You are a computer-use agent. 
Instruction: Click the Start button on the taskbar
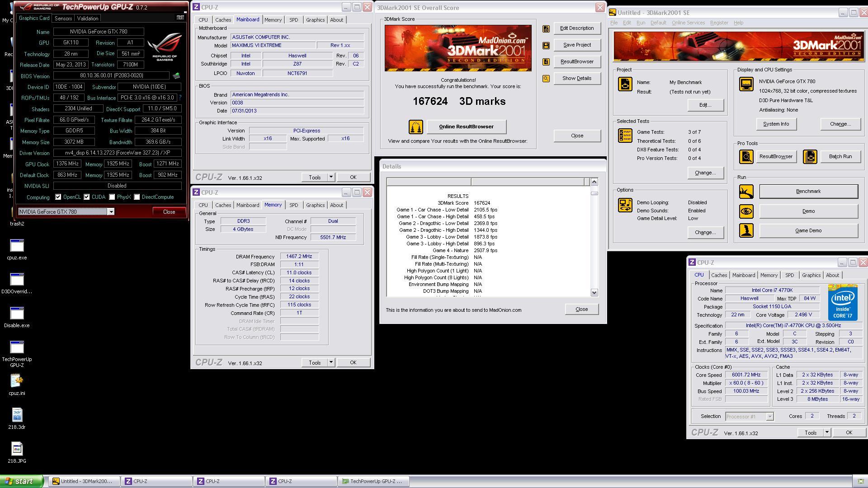[22, 482]
